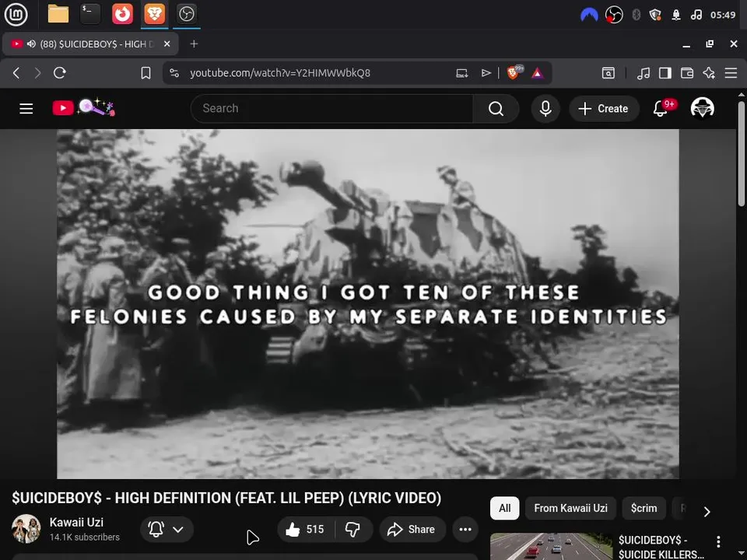Viewport: 747px width, 560px height.
Task: Like the video with 515 likes
Action: pos(305,529)
